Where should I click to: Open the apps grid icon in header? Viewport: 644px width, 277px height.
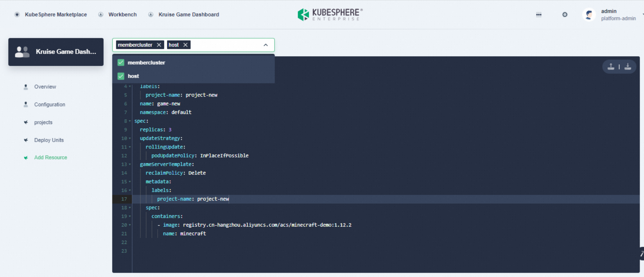539,14
